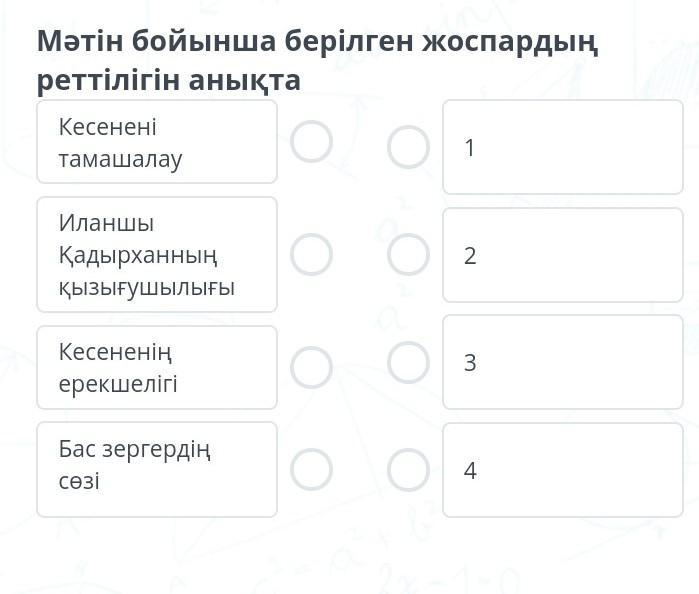
Task: Select the answer box numbered 3
Action: point(562,362)
